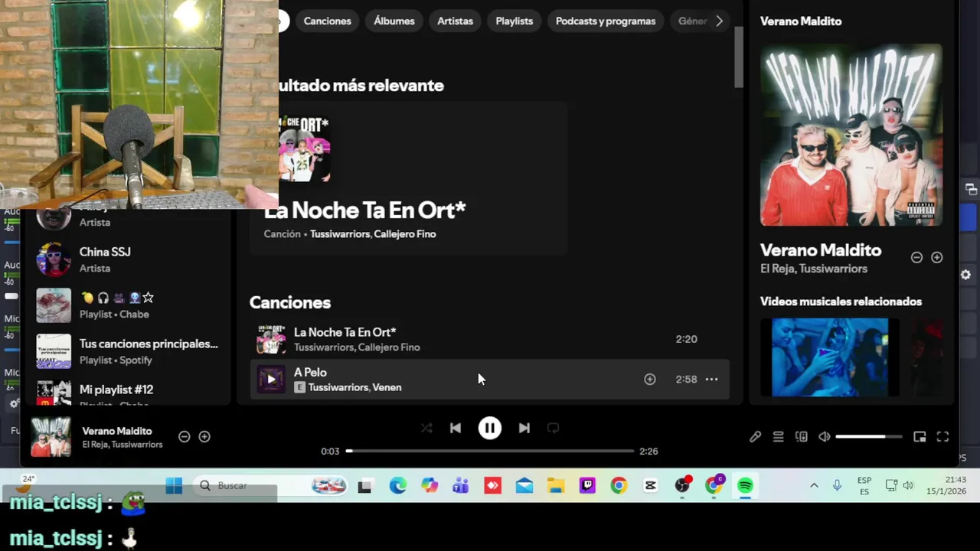Screen dimensions: 980x551
Task: Open El Reja, Tussiwarriors in right panel
Action: 814,269
